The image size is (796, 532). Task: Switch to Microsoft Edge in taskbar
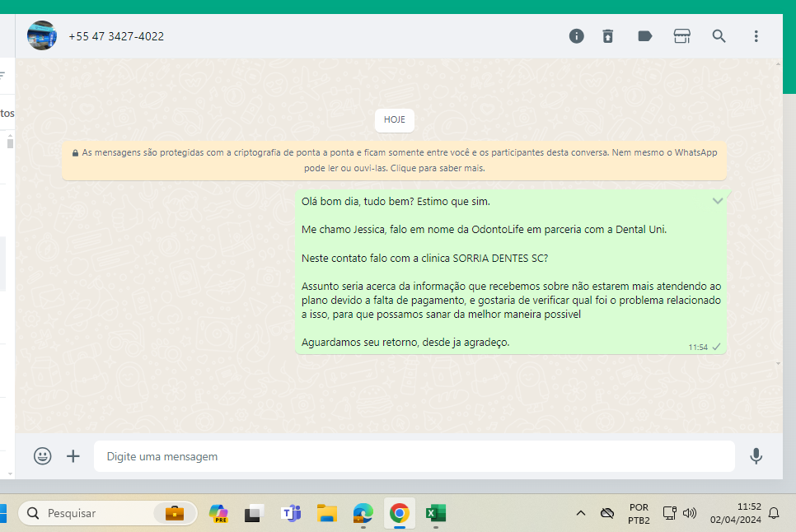(363, 513)
